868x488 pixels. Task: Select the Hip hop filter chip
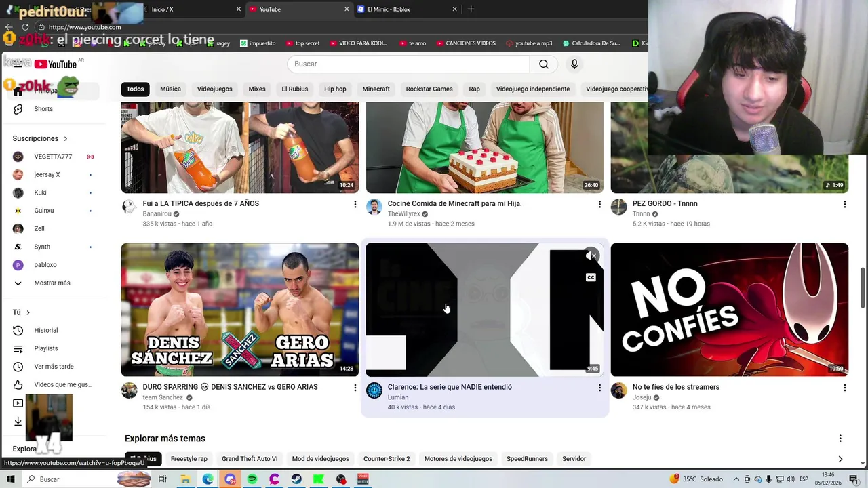pyautogui.click(x=335, y=89)
